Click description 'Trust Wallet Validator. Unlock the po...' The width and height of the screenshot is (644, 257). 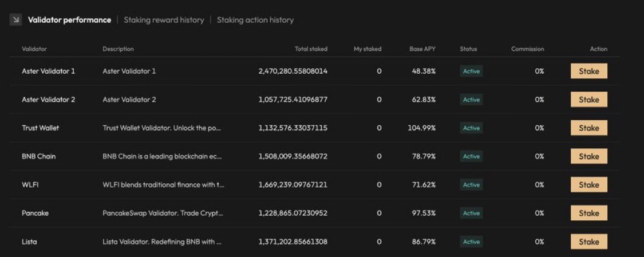pyautogui.click(x=162, y=128)
